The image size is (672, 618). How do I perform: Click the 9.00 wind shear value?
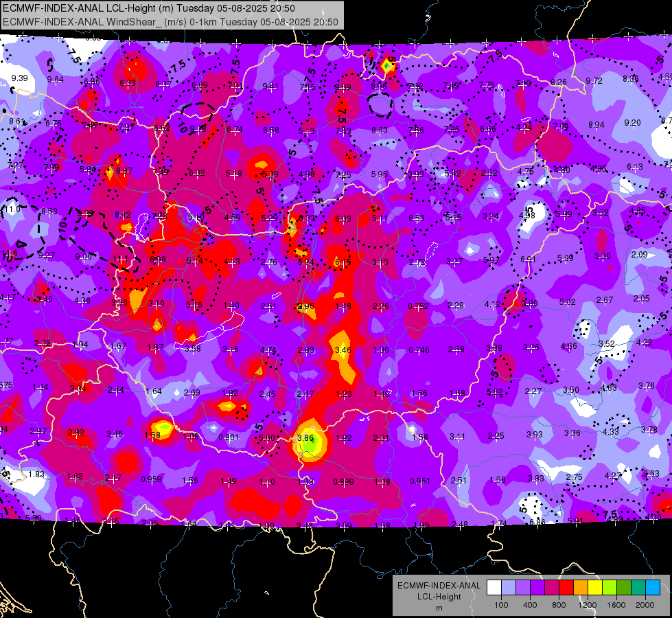pos(84,257)
